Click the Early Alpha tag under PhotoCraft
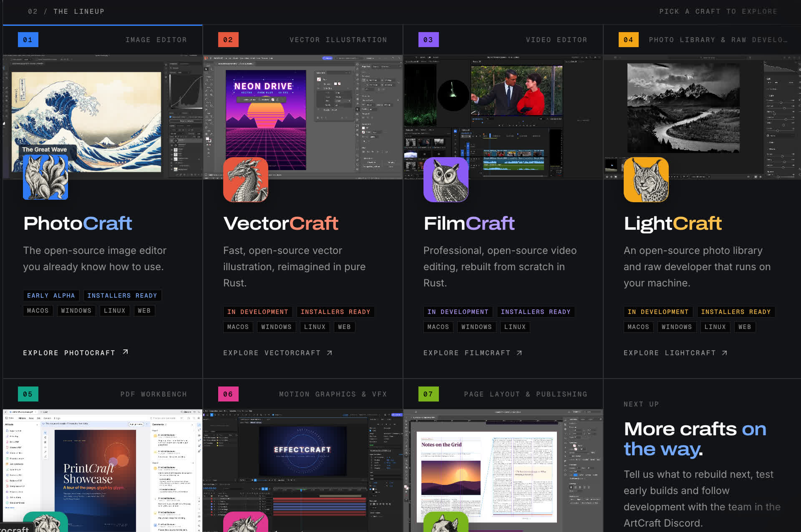 (51, 296)
